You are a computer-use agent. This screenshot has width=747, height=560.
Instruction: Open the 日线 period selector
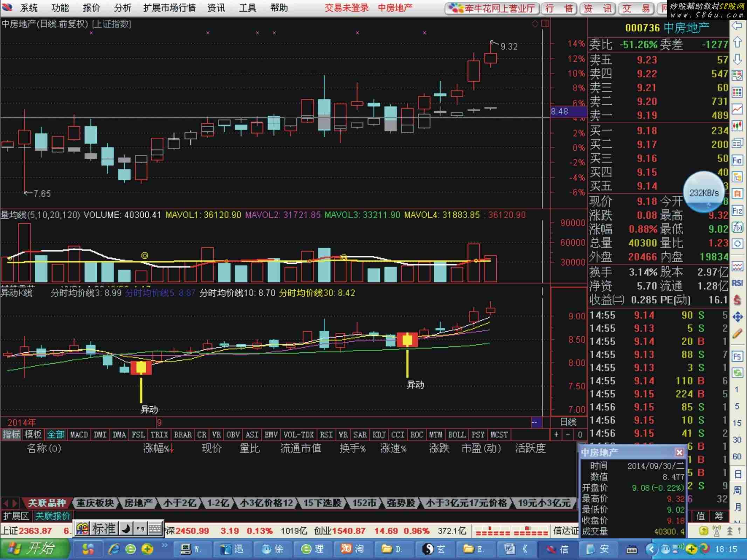(x=568, y=422)
